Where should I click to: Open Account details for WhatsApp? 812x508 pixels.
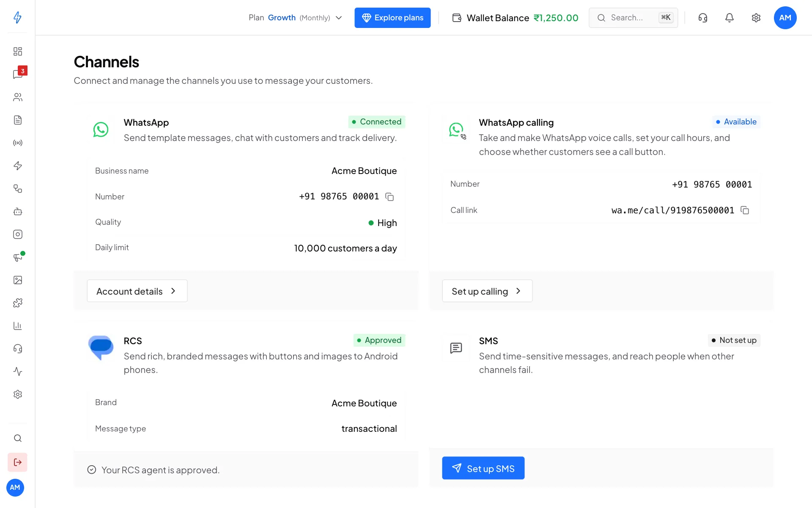tap(137, 291)
